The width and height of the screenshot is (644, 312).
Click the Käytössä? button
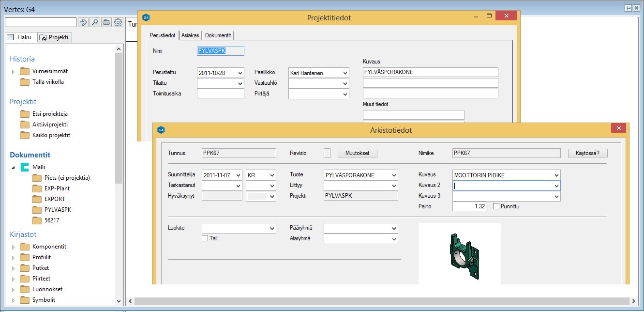tap(587, 153)
